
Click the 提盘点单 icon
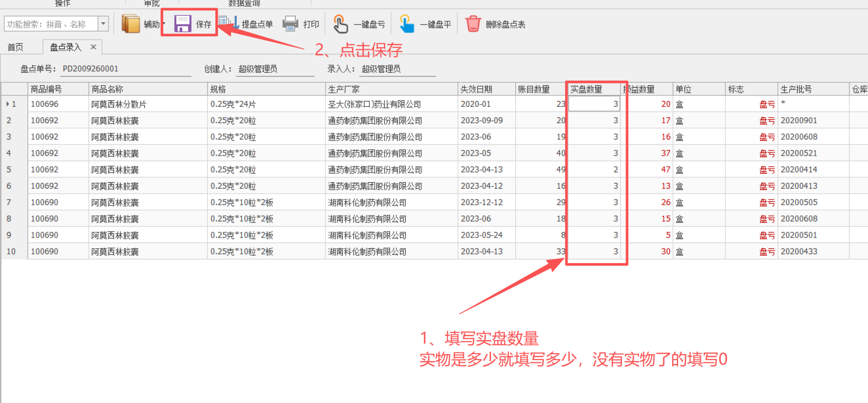[x=229, y=23]
